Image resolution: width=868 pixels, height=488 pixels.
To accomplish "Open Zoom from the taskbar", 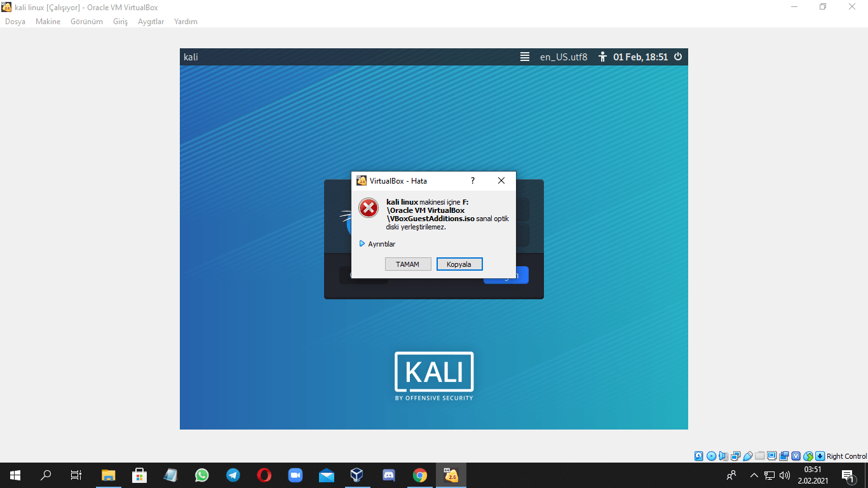I will [x=295, y=475].
